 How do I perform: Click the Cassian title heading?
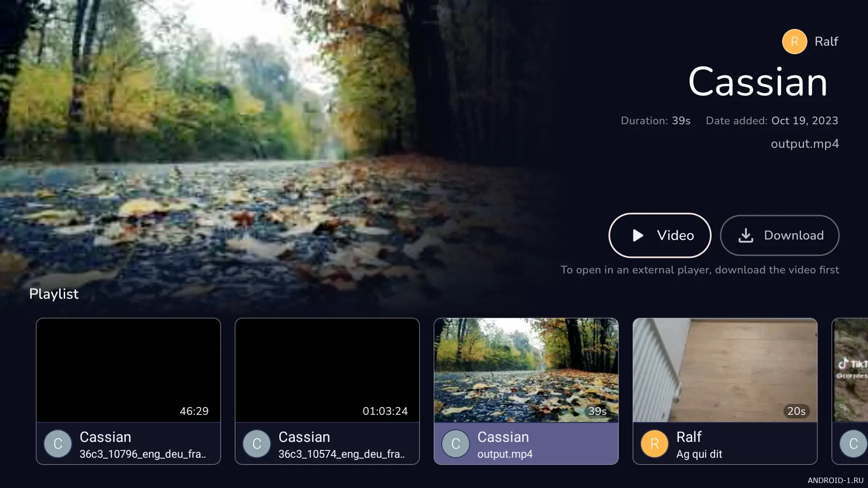coord(758,82)
